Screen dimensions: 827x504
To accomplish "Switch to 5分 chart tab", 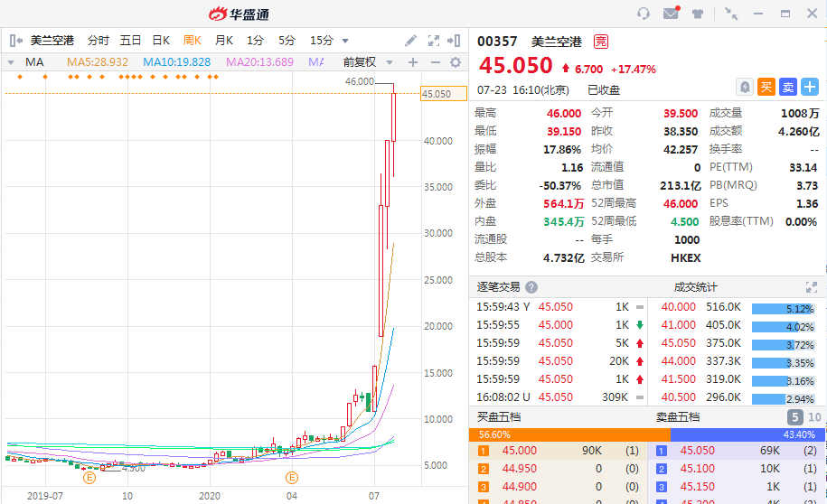I will pyautogui.click(x=287, y=41).
